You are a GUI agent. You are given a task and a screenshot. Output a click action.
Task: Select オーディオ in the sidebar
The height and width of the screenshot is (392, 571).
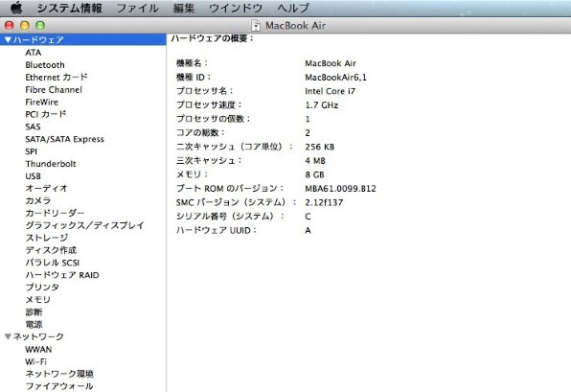click(x=47, y=189)
